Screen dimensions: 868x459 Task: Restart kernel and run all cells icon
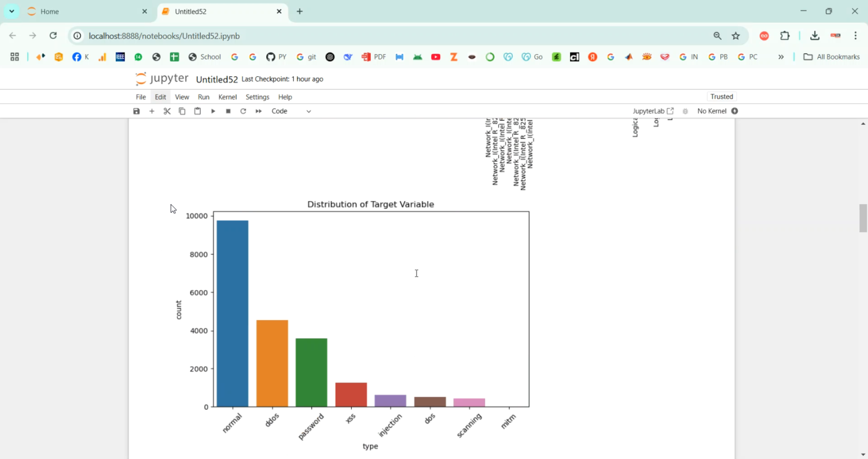[259, 111]
